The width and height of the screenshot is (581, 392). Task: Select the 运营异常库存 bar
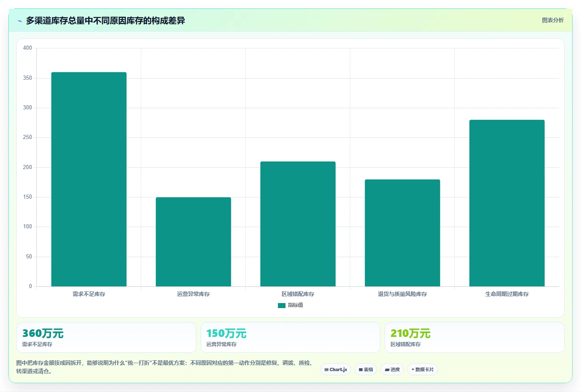(193, 242)
